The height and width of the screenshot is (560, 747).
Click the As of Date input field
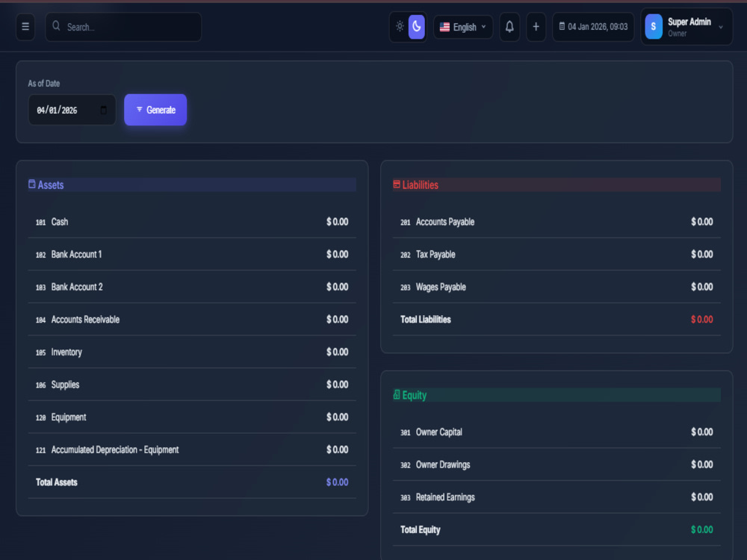click(x=72, y=110)
